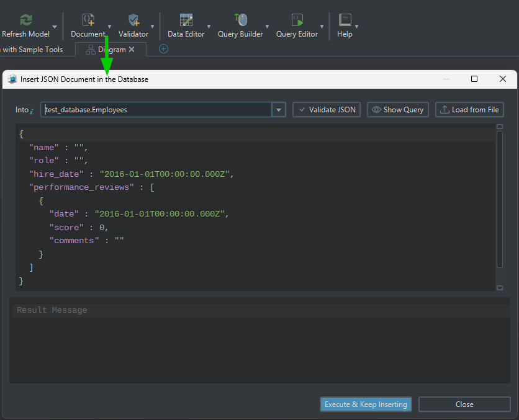Switch to the Diagram tab
519x420 pixels.
coord(111,50)
